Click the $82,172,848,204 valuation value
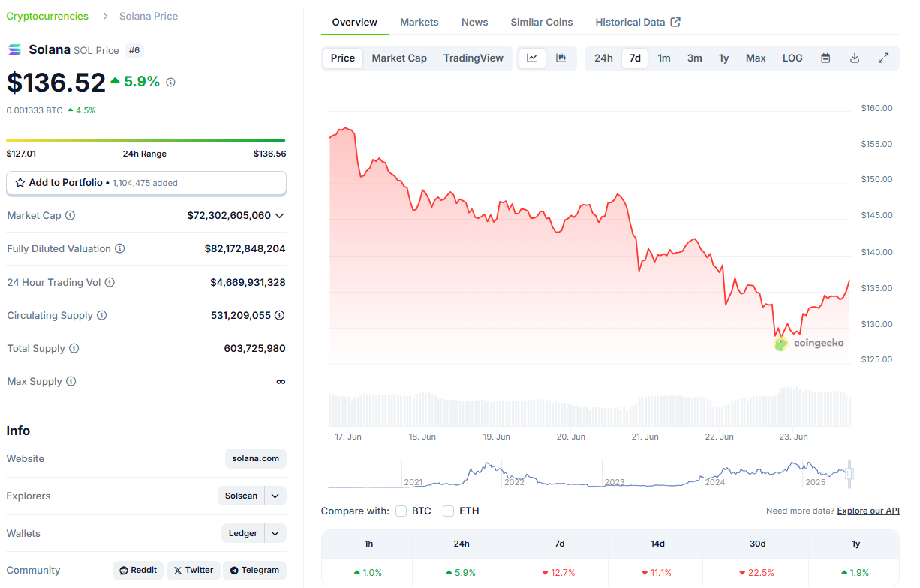The image size is (920, 588). (245, 249)
